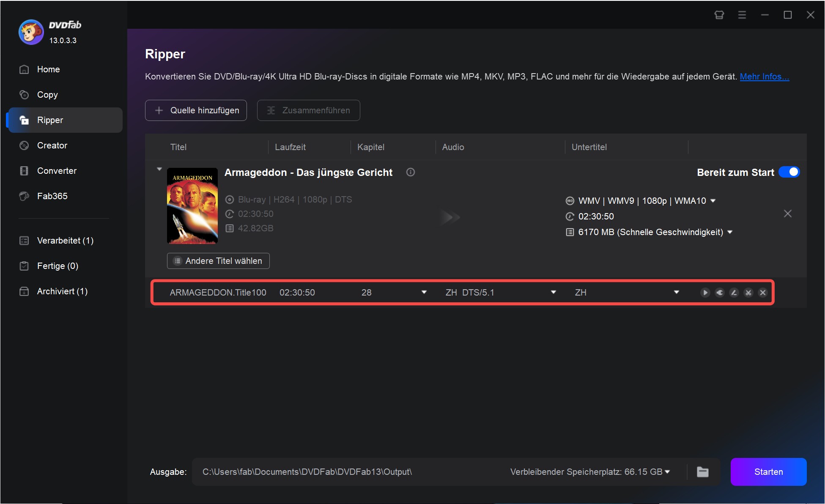Screen dimensions: 825x504
Task: Open the DVDFab store/skin icon in title bar
Action: click(719, 15)
